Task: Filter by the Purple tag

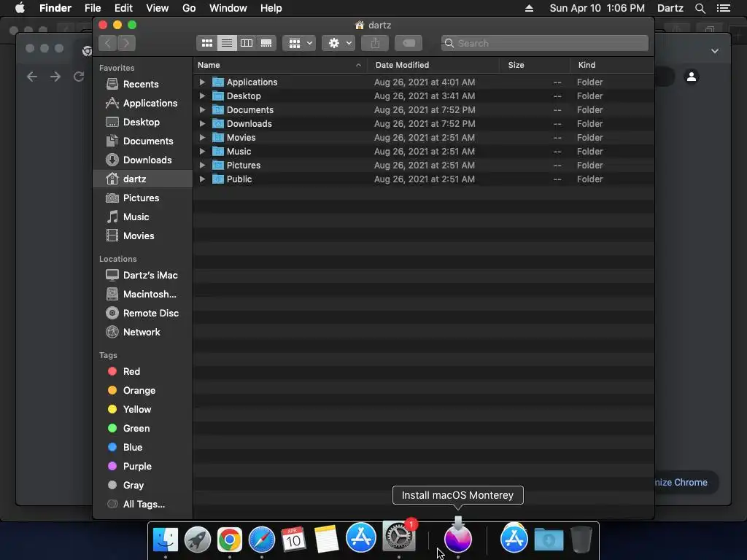Action: tap(142, 466)
